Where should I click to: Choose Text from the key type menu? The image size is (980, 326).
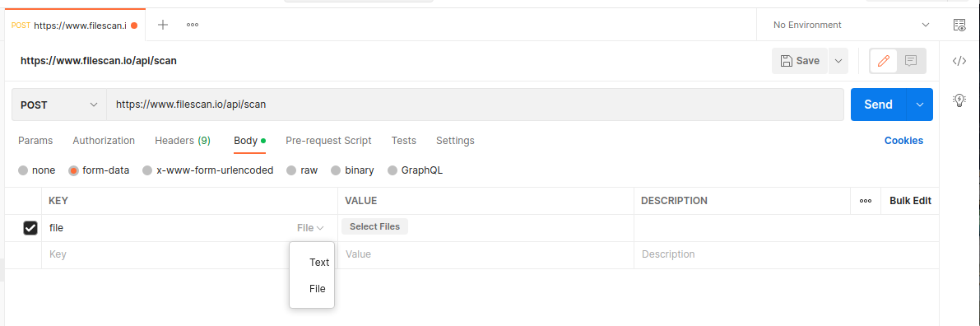pos(319,262)
